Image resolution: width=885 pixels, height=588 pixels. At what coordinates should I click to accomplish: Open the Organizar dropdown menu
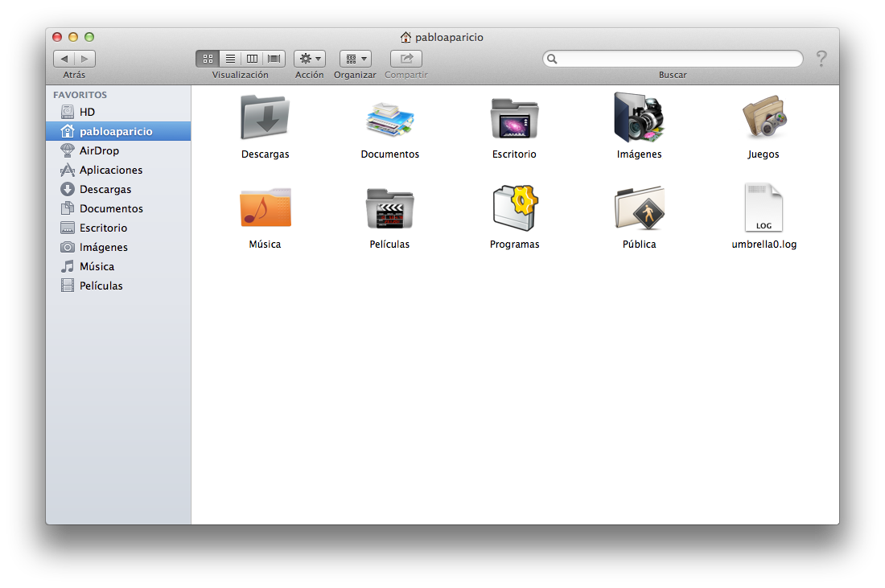(x=355, y=59)
